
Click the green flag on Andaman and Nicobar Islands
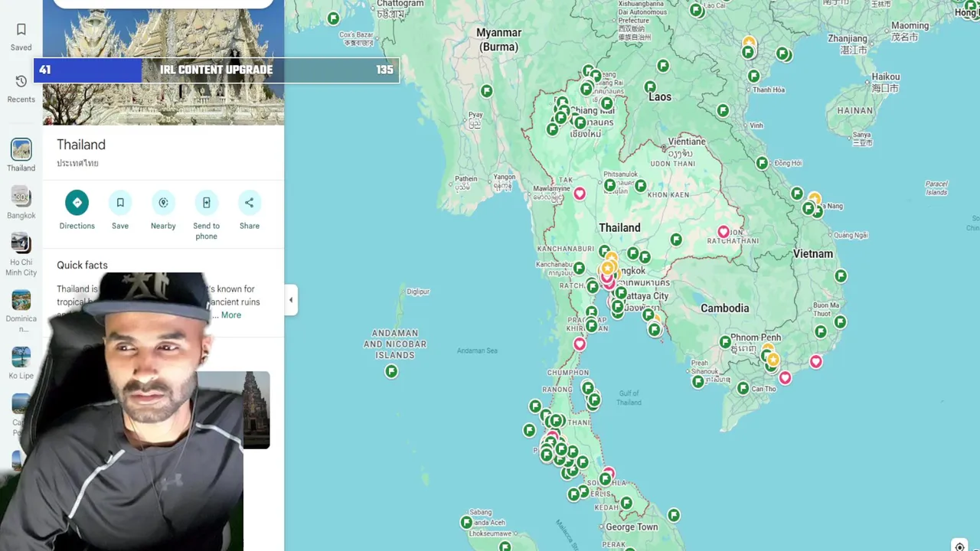pyautogui.click(x=391, y=371)
